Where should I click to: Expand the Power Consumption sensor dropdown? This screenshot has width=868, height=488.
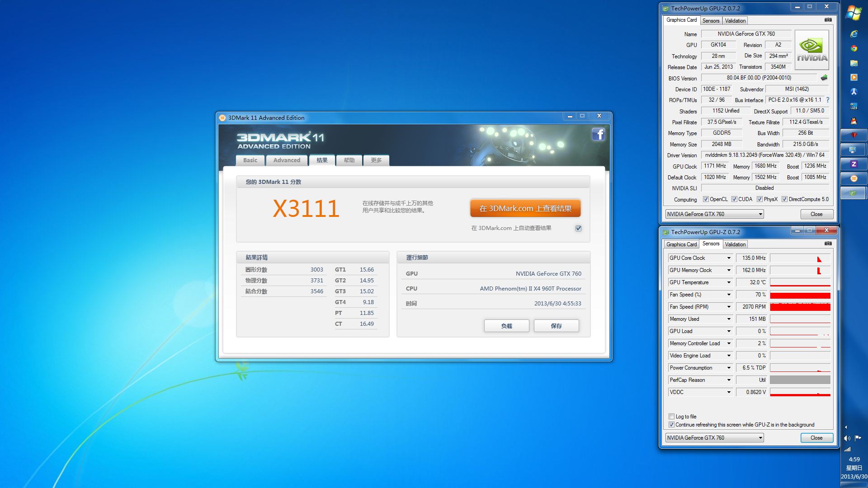729,368
